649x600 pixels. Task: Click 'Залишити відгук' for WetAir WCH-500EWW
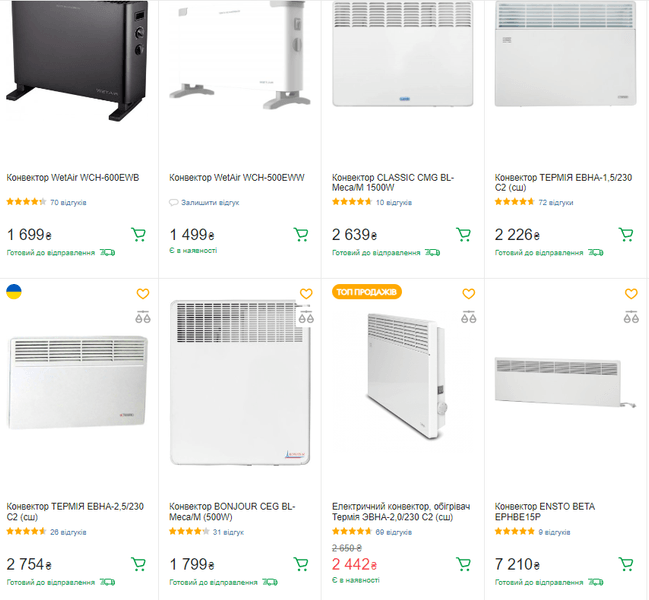click(209, 202)
